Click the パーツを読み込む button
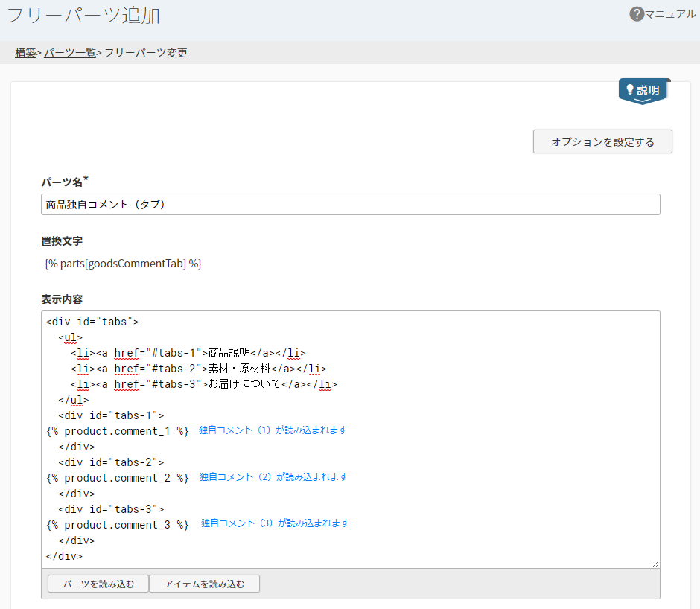 [98, 584]
